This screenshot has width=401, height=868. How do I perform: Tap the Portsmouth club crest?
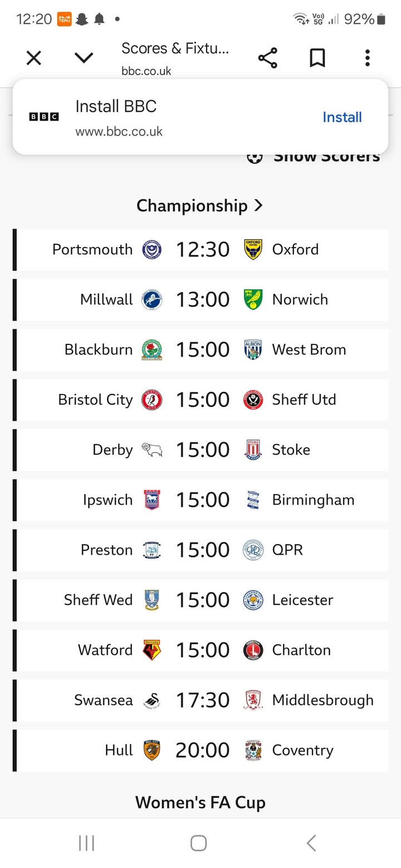(x=151, y=250)
